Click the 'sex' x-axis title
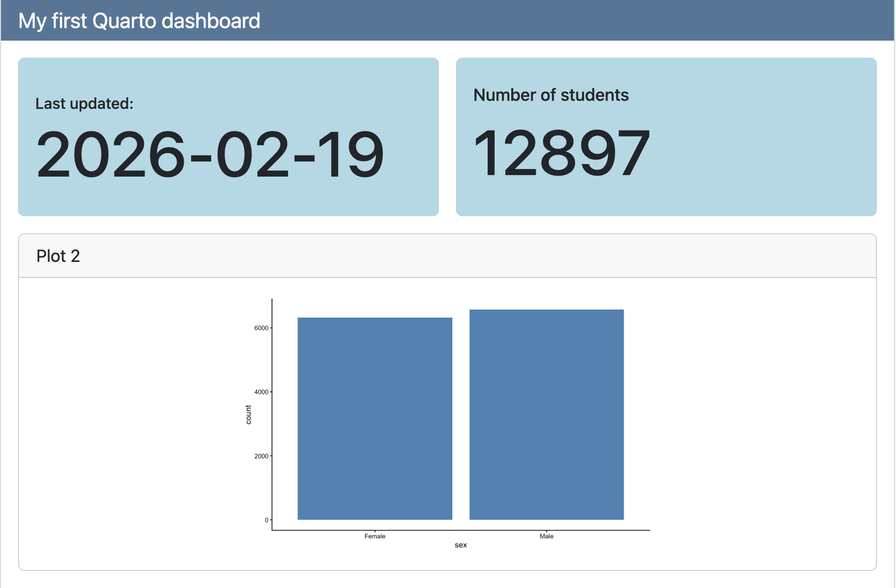The height and width of the screenshot is (588, 896). point(461,545)
